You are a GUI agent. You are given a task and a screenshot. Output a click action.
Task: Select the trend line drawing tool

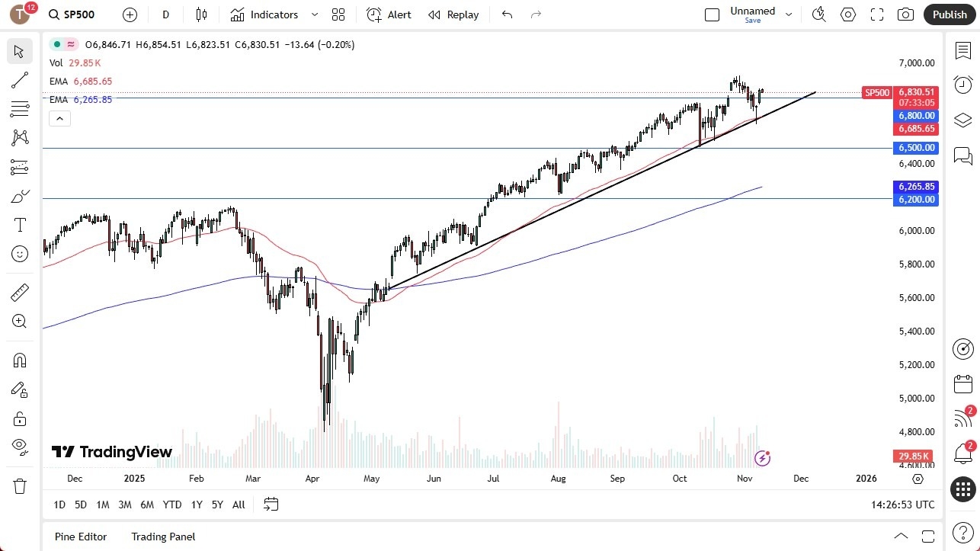tap(19, 80)
